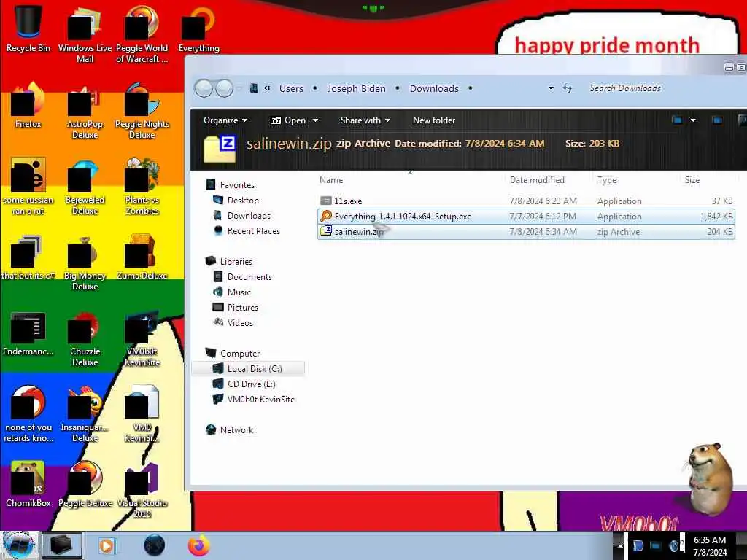Click the address bar refresh icon
Screen dimensions: 747x560
[x=568, y=88]
